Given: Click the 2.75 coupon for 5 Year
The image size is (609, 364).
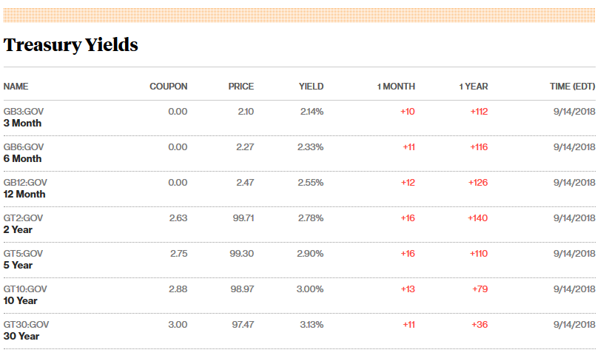Looking at the screenshot, I should (178, 254).
